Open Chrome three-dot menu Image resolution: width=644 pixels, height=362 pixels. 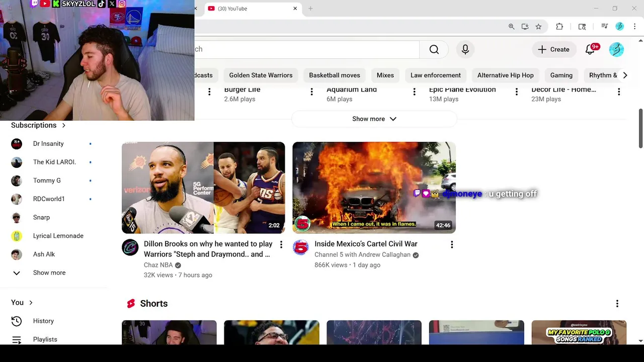click(x=635, y=27)
